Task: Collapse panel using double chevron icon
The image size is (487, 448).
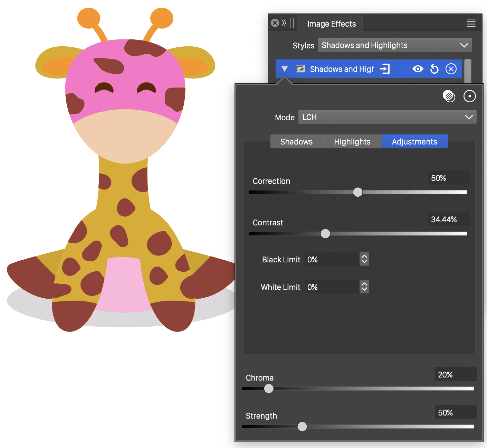Action: point(284,23)
